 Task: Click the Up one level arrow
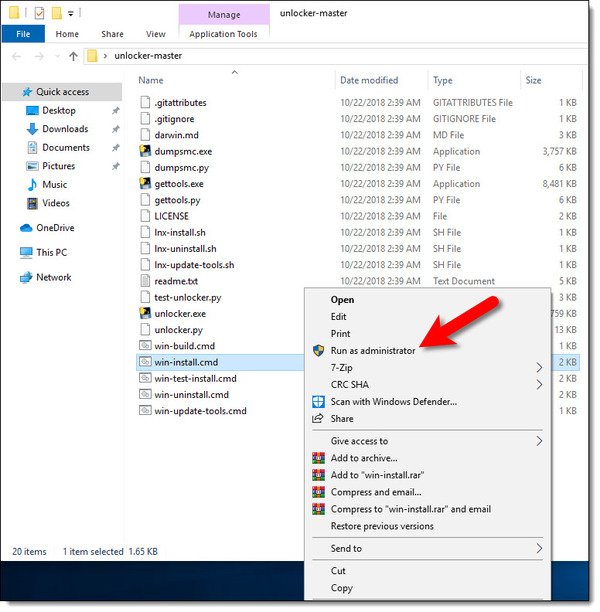(73, 57)
